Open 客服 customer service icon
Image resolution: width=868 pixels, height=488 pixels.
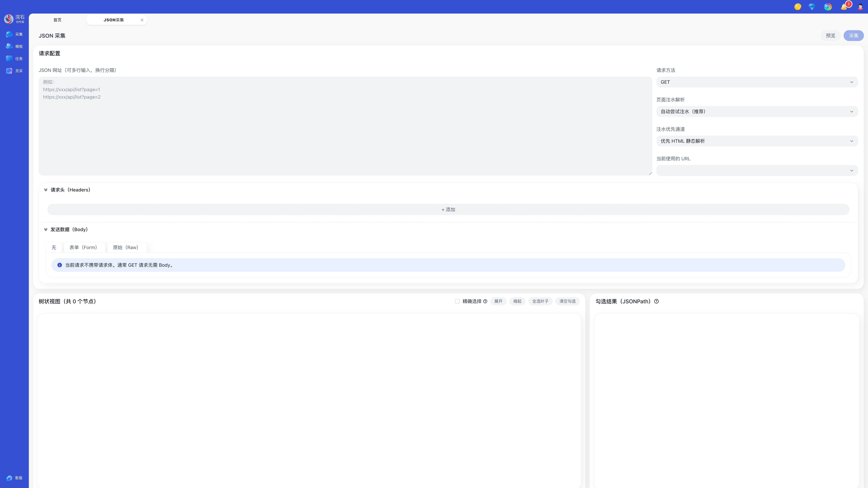9,478
